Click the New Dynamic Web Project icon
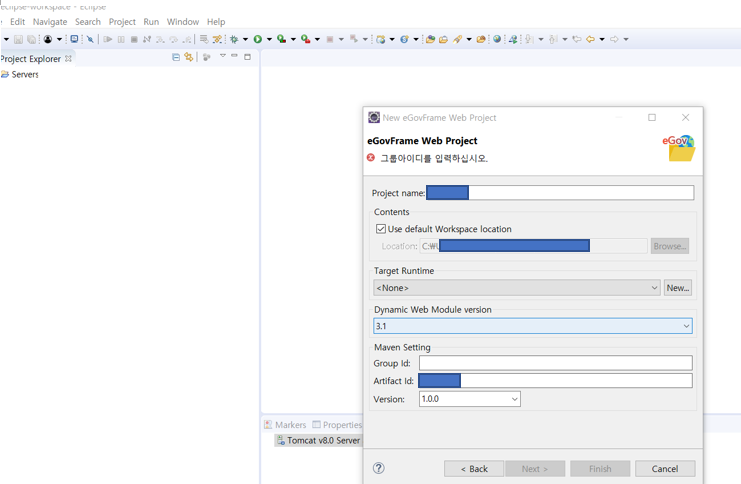This screenshot has height=484, width=741. [381, 39]
